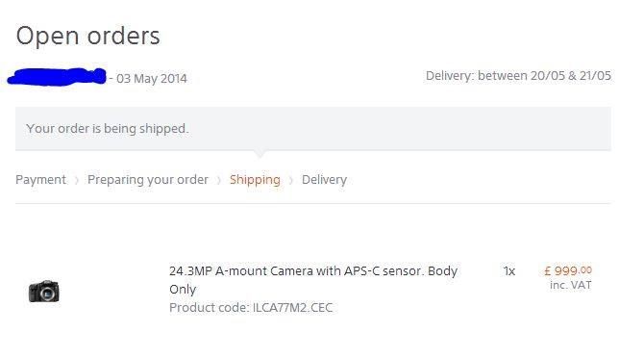Viewport: 644px width, 358px height.
Task: Click the redacted order number
Action: coord(57,77)
